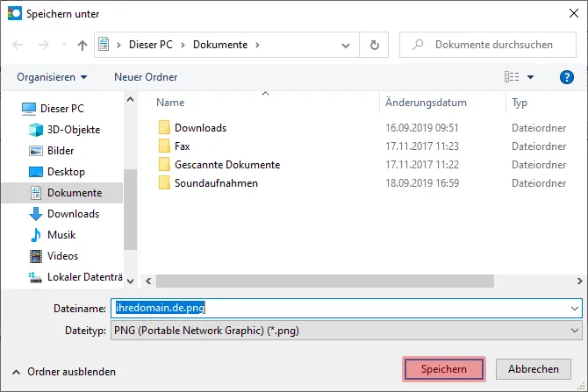This screenshot has width=588, height=392.
Task: Select 'Dieser PC' in the address breadcrumb
Action: click(151, 45)
